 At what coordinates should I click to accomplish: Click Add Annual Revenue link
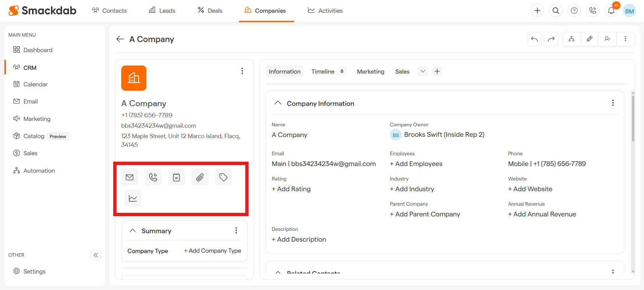pyautogui.click(x=542, y=214)
